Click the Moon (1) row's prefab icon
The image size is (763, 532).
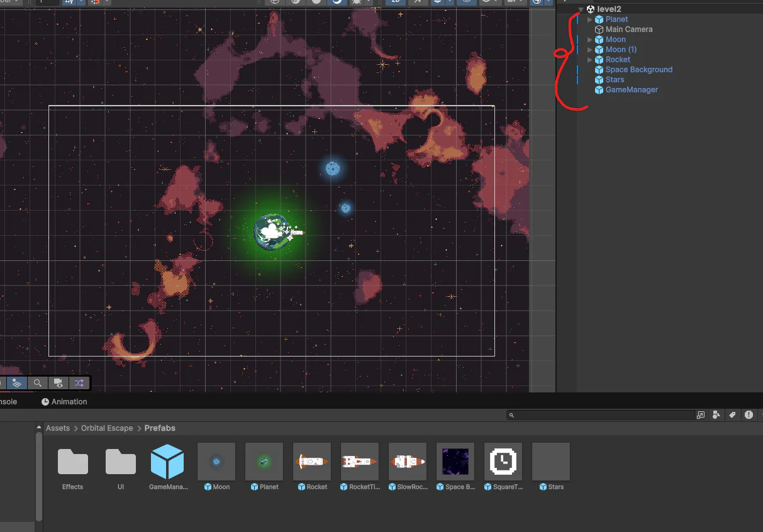coord(599,50)
